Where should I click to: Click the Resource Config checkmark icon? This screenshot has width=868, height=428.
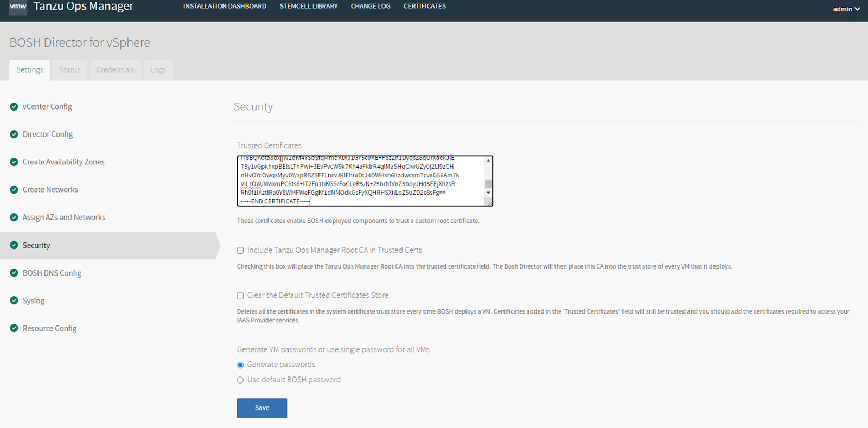point(14,328)
